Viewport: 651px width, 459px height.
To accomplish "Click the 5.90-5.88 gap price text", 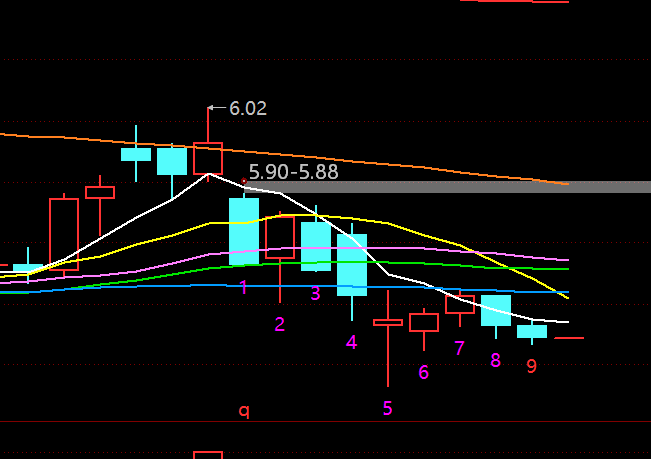I will [x=294, y=172].
